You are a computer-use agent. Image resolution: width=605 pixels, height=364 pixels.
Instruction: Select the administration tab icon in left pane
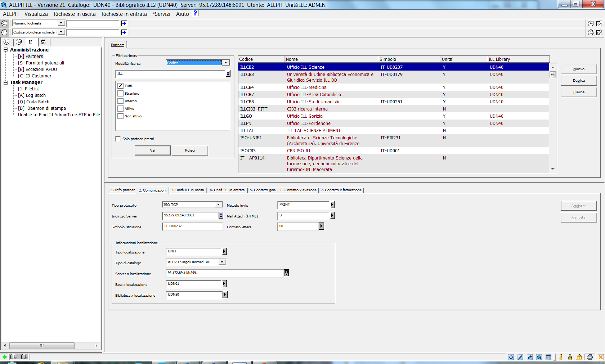(x=31, y=42)
